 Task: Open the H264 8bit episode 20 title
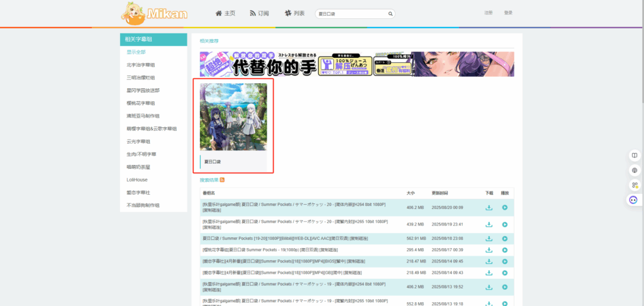pos(296,203)
